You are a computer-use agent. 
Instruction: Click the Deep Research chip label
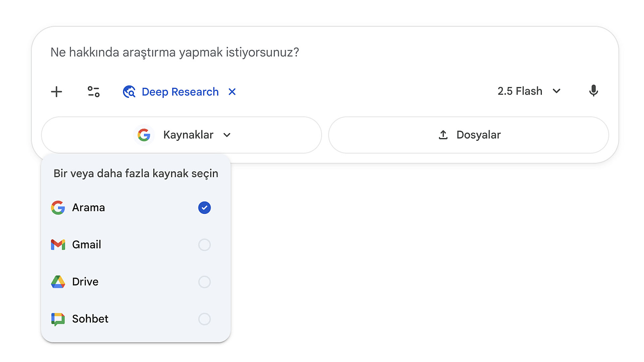click(x=180, y=92)
